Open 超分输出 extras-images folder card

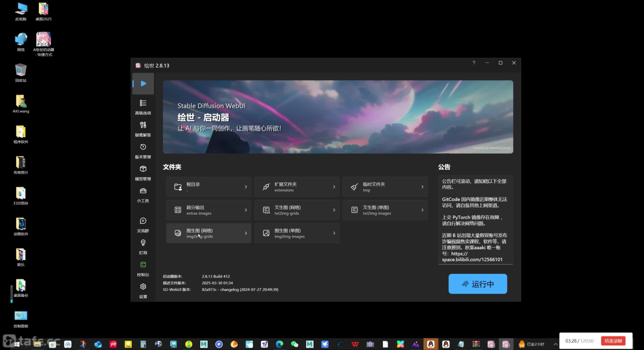[x=209, y=210]
